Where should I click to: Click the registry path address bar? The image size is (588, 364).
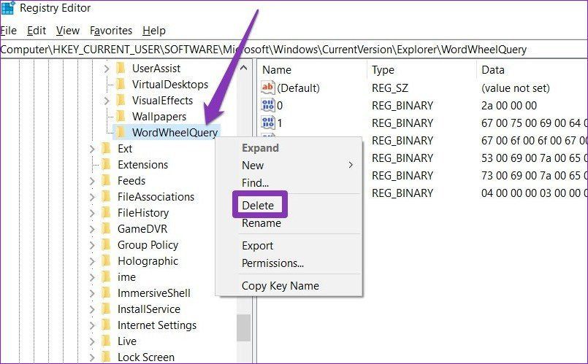coord(294,50)
